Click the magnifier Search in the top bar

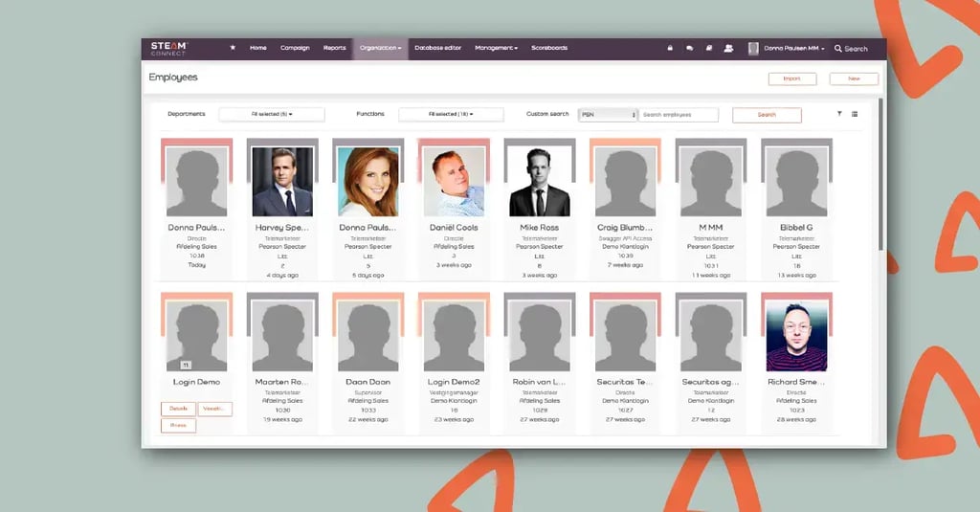tap(851, 48)
